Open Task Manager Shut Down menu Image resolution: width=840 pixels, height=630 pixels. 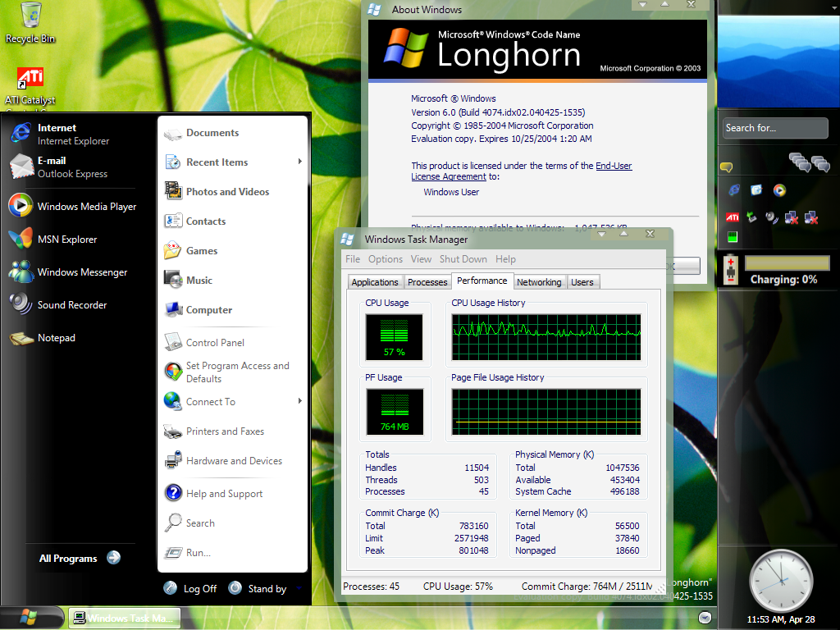click(463, 259)
